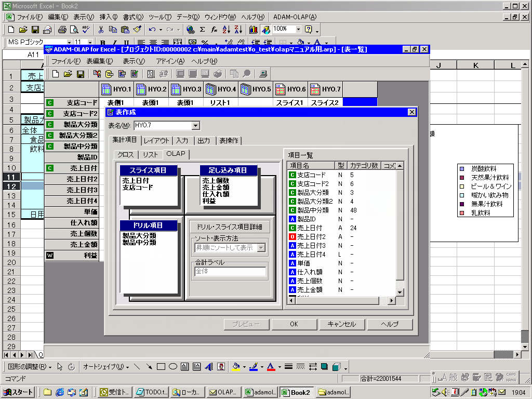Select the Rectangle drawing tool
Image resolution: width=532 pixels, height=399 pixels.
pos(161,366)
